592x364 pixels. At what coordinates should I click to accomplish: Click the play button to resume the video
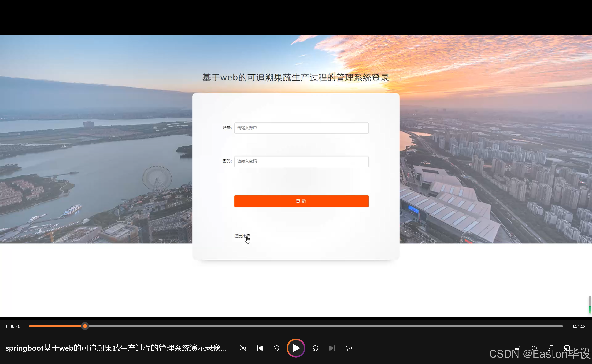tap(296, 348)
